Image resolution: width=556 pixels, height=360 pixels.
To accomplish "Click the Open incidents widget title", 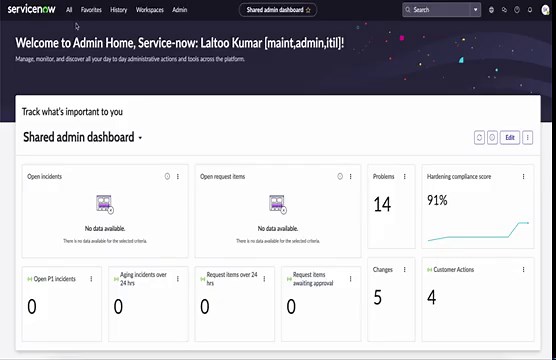I will pos(44,176).
